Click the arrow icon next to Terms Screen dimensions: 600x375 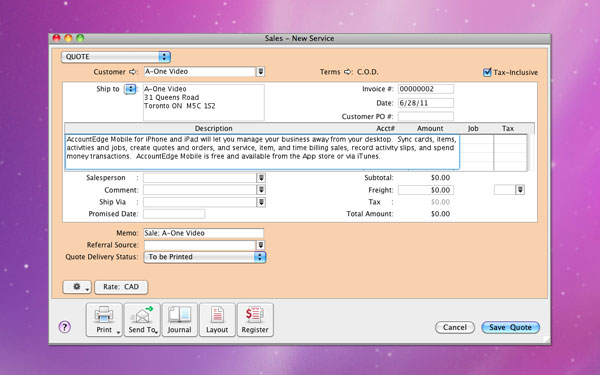click(348, 72)
